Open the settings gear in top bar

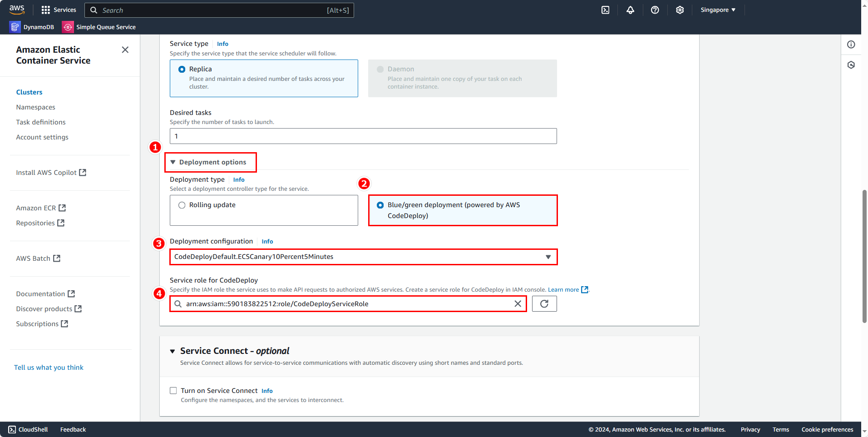click(680, 10)
